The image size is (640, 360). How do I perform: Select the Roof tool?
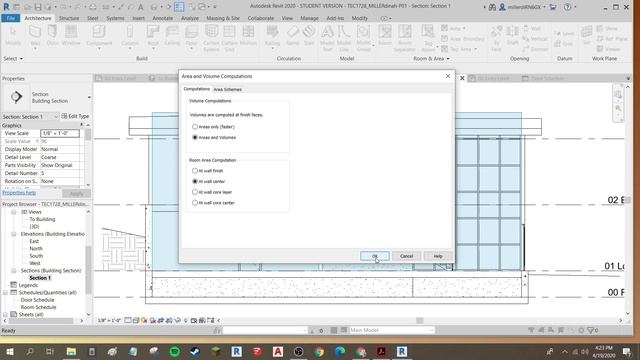click(x=153, y=37)
